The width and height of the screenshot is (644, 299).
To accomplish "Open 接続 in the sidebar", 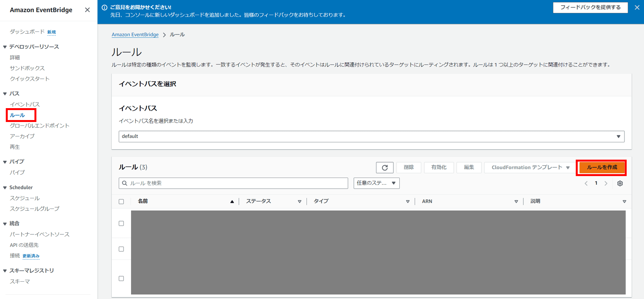I will tap(15, 256).
